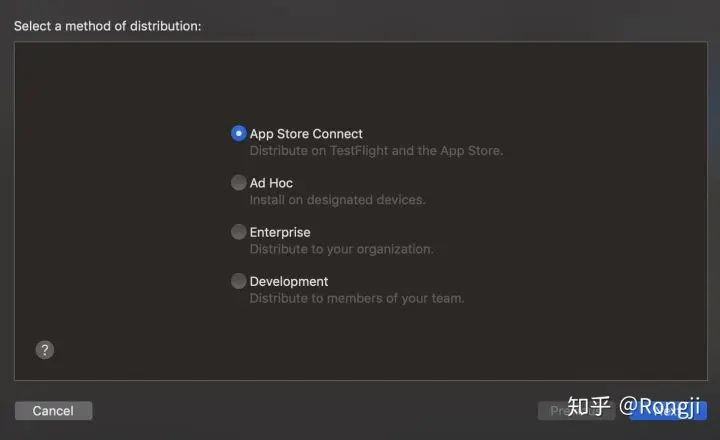This screenshot has height=440, width=720.
Task: Click the 知乎 watermark logo
Action: pos(589,406)
